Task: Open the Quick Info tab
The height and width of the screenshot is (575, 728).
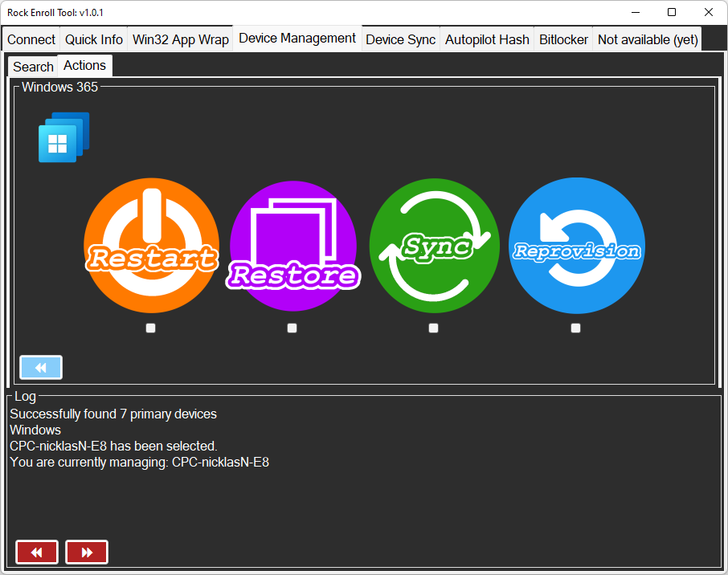Action: tap(94, 39)
